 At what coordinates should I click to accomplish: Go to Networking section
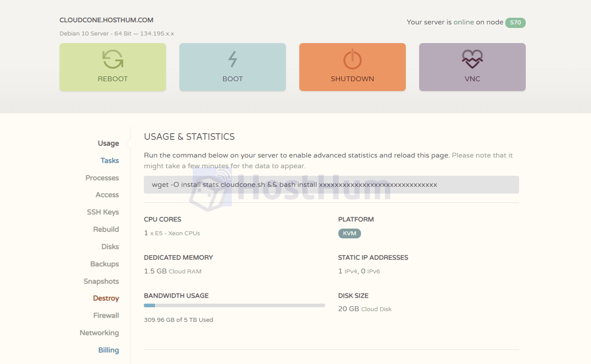[x=99, y=333]
